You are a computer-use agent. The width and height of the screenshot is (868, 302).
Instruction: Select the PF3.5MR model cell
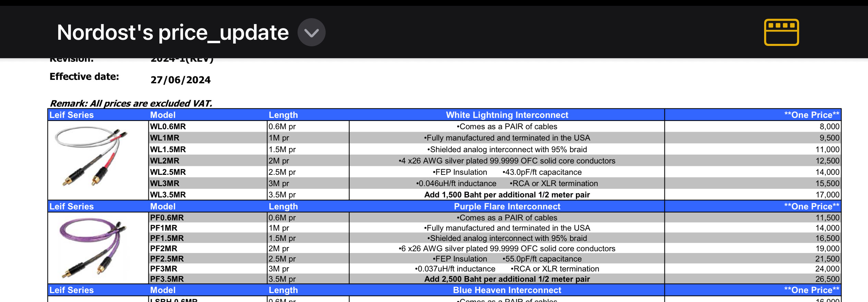point(167,279)
